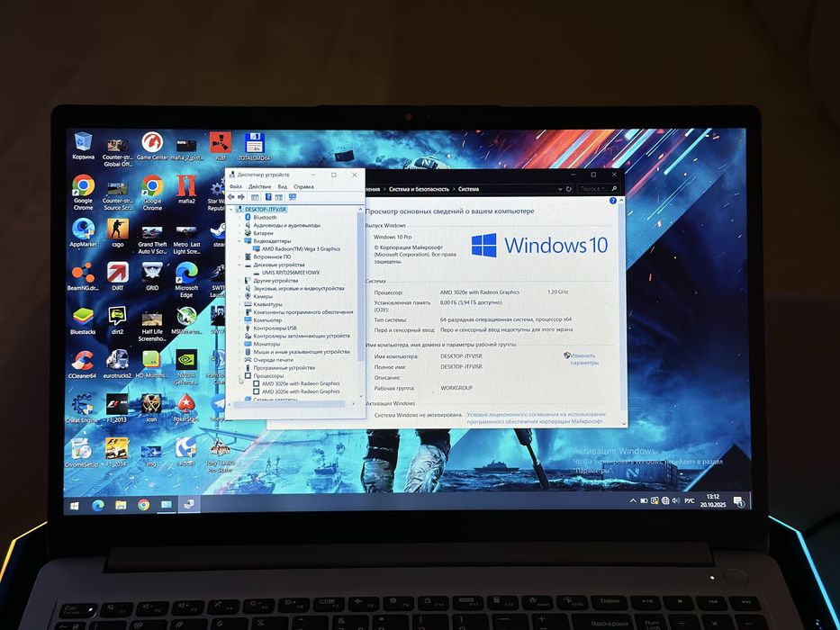Open the NVIDIA GeForce desktop icon
This screenshot has height=630, width=840.
coord(185,367)
